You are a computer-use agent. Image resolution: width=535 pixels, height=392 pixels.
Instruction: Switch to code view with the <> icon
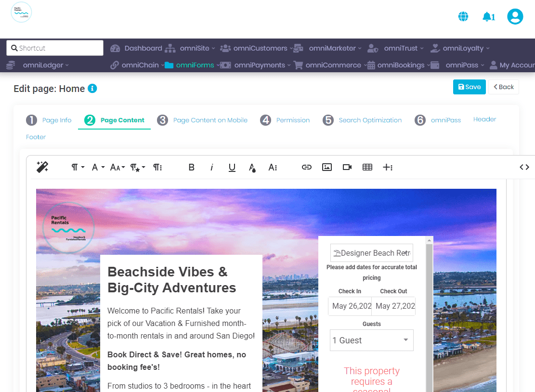pyautogui.click(x=523, y=167)
